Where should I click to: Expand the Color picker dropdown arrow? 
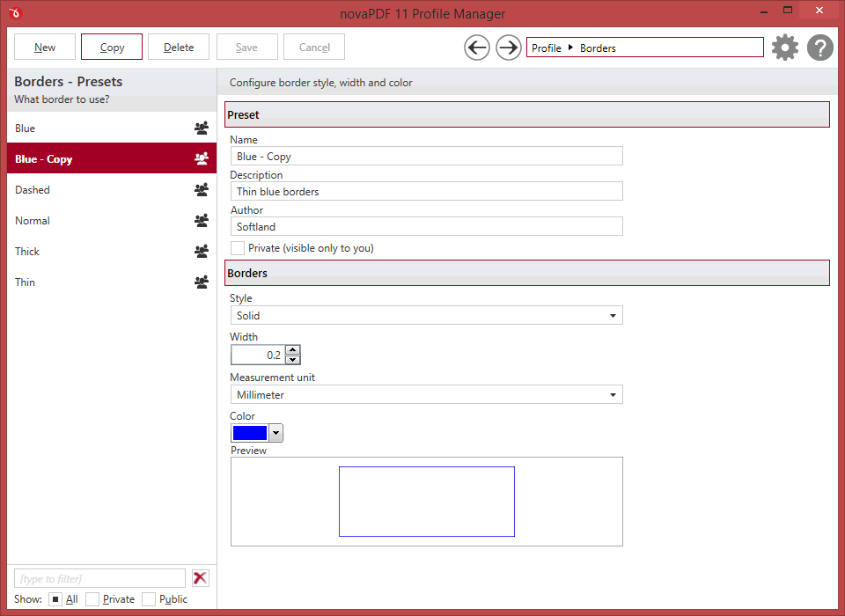(276, 433)
